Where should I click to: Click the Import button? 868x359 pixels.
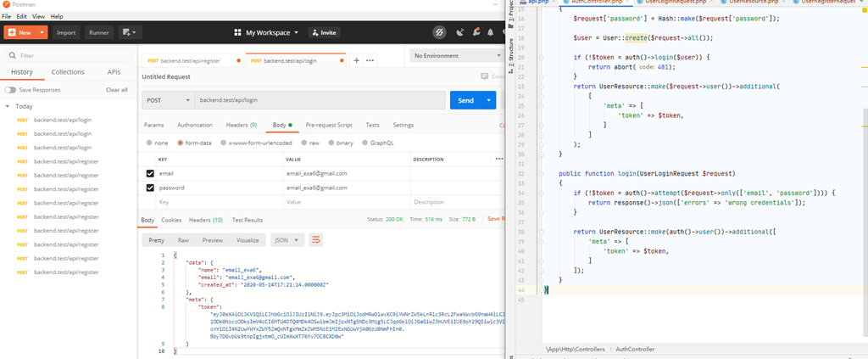[x=66, y=32]
